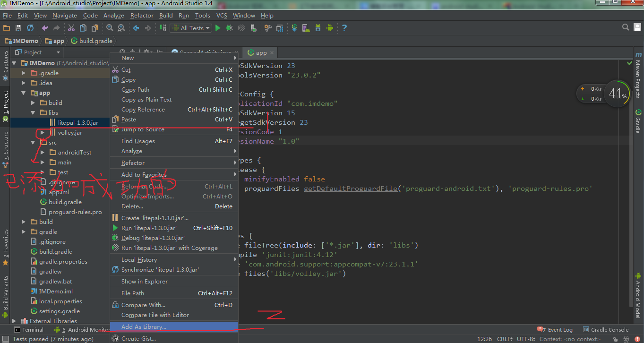Image resolution: width=644 pixels, height=343 pixels.
Task: Collapse the app module node
Action: tap(24, 93)
